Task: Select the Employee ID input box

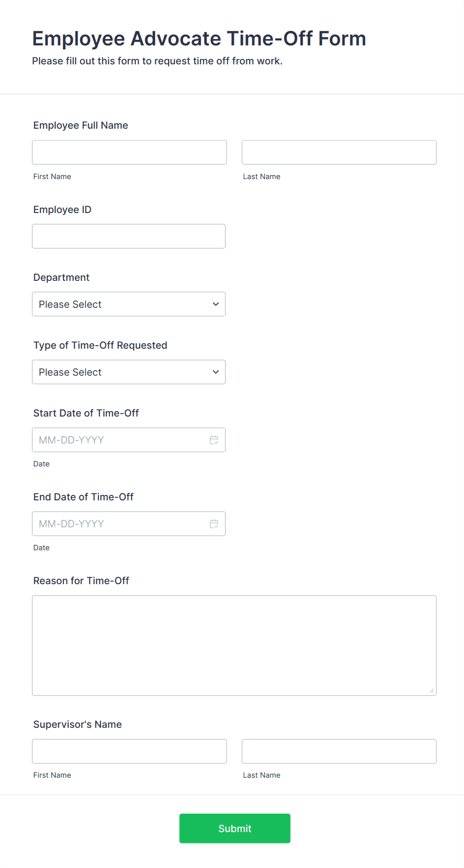Action: pos(129,236)
